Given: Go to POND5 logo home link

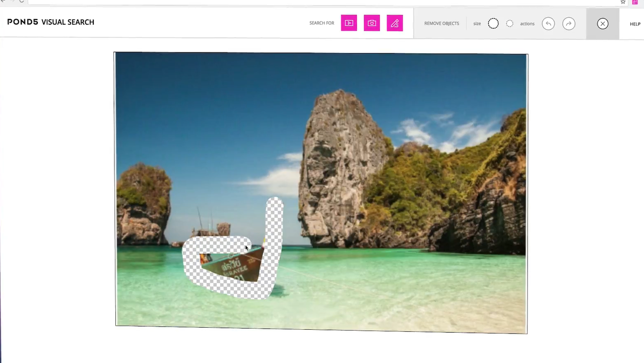Looking at the screenshot, I should pos(23,22).
